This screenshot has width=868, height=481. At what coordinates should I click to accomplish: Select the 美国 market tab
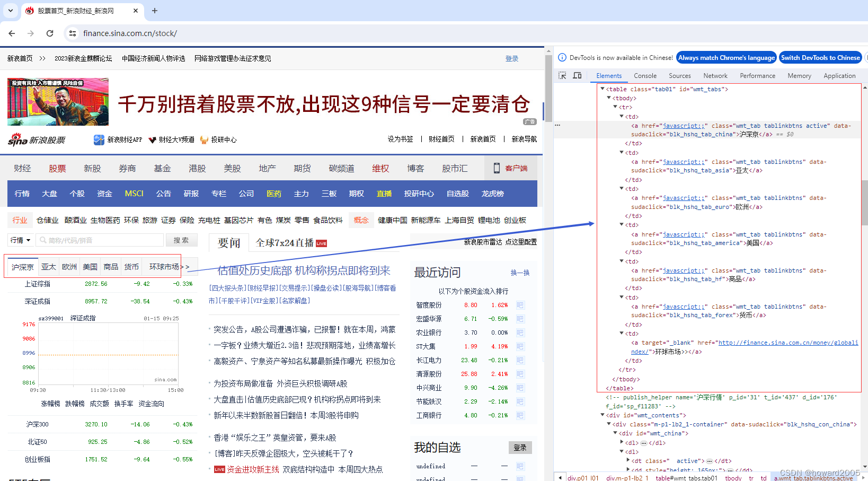[90, 267]
